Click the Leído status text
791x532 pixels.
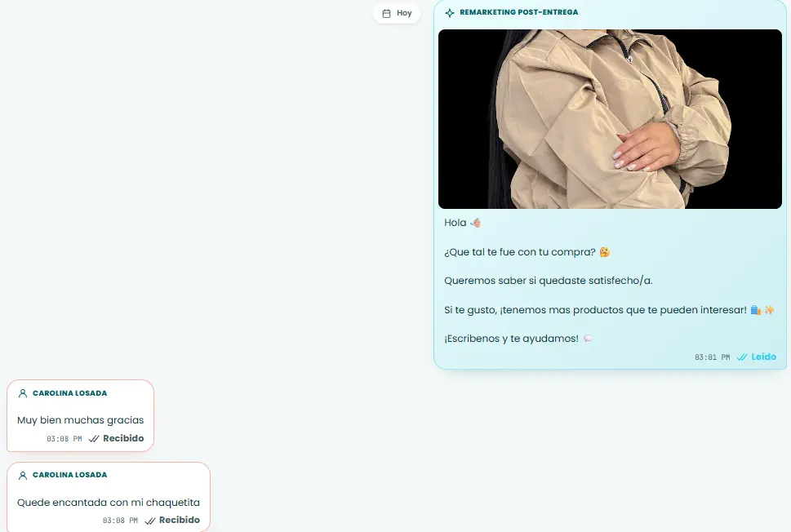click(x=764, y=357)
